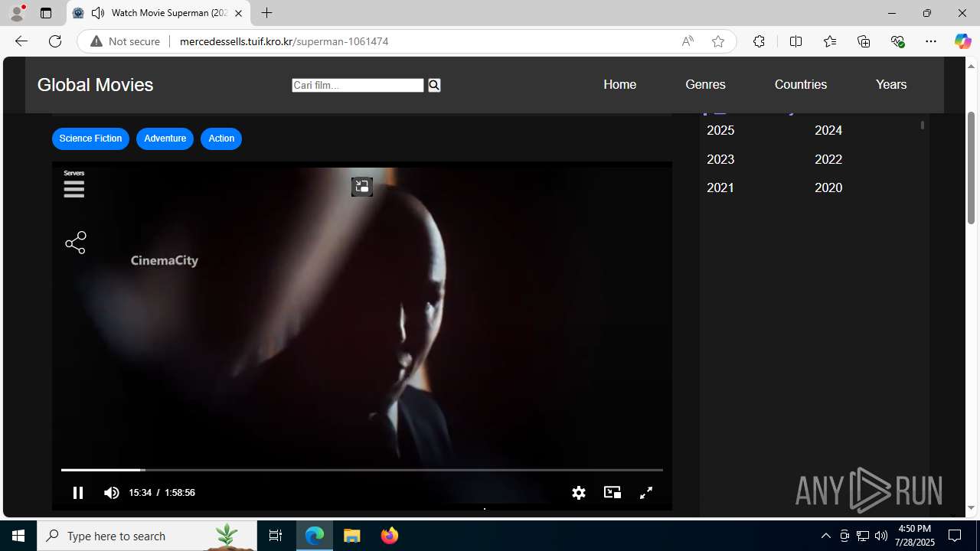Open Task View on the taskbar
Image resolution: width=980 pixels, height=551 pixels.
(276, 536)
